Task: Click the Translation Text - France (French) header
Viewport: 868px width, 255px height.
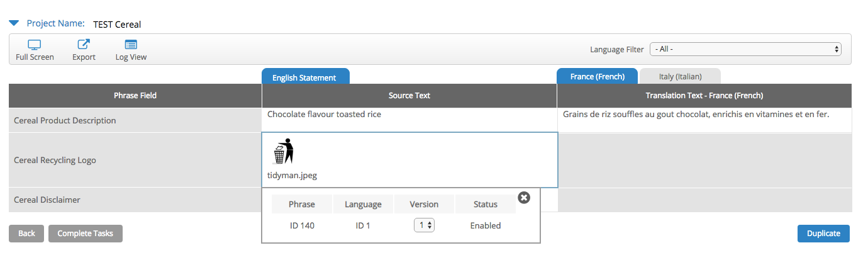Action: click(x=704, y=96)
